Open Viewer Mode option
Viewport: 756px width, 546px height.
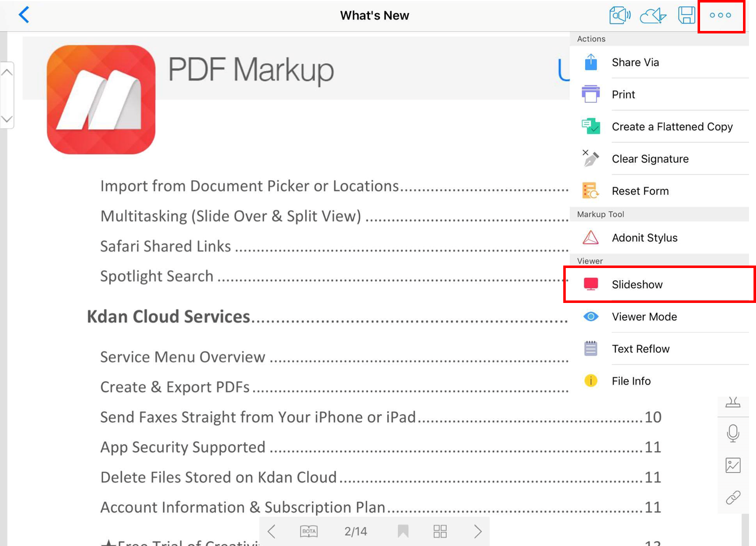(659, 316)
